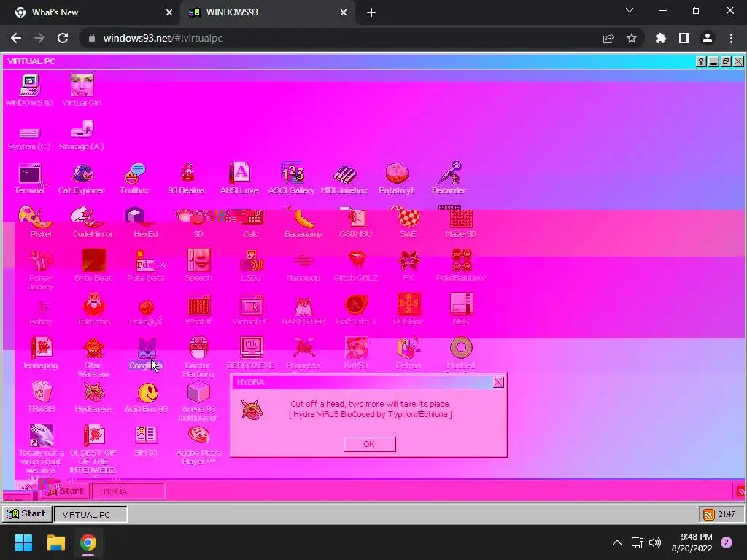
Task: Open Virtual Girl desktop icon
Action: pos(82,90)
